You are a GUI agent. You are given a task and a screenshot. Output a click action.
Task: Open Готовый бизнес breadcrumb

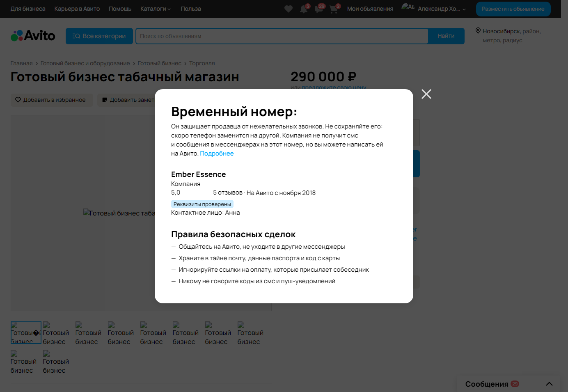click(x=159, y=63)
